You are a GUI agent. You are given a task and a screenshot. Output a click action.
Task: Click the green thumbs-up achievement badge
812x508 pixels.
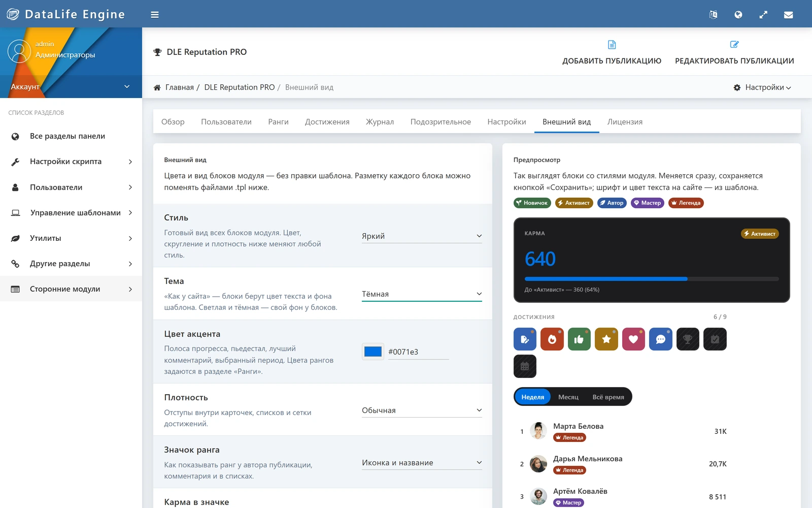point(579,339)
